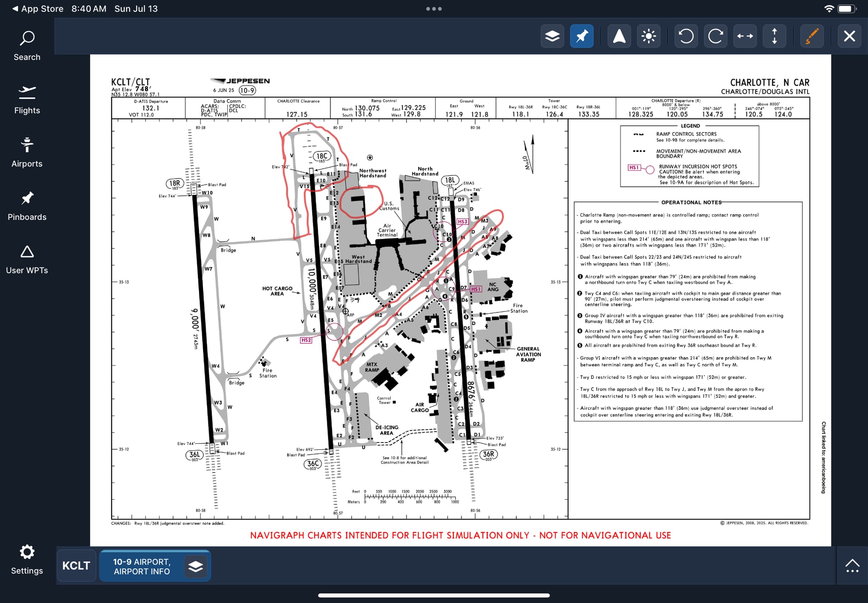This screenshot has height=603, width=868.
Task: Tap the time 8:40 AM in status bar
Action: click(89, 9)
